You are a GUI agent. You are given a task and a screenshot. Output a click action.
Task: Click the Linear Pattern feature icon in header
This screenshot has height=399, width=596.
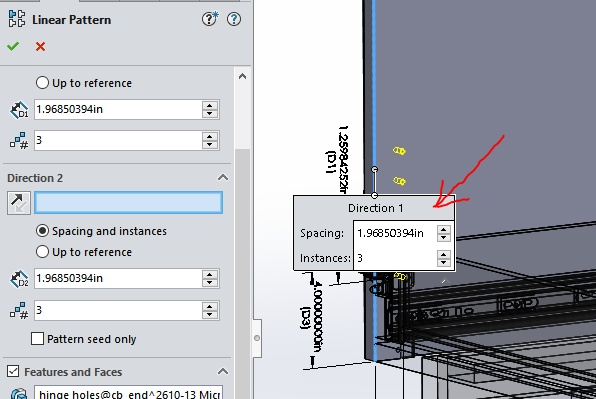pyautogui.click(x=17, y=19)
